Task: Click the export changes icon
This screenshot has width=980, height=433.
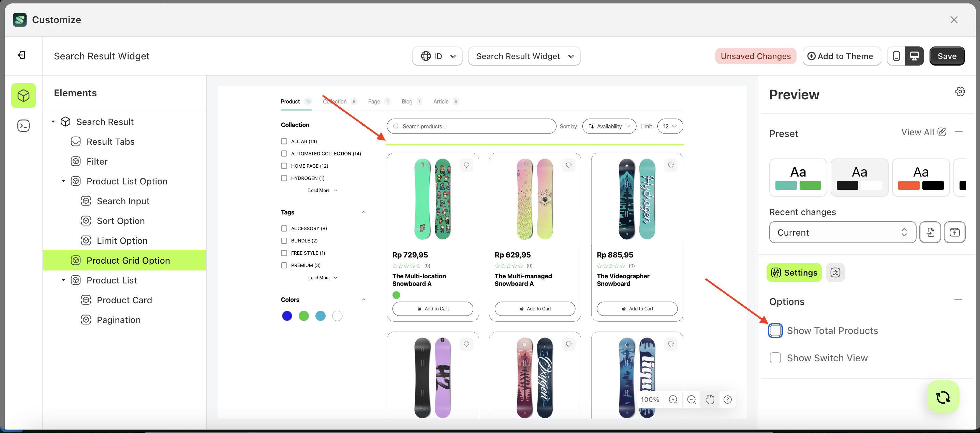Action: [x=955, y=232]
